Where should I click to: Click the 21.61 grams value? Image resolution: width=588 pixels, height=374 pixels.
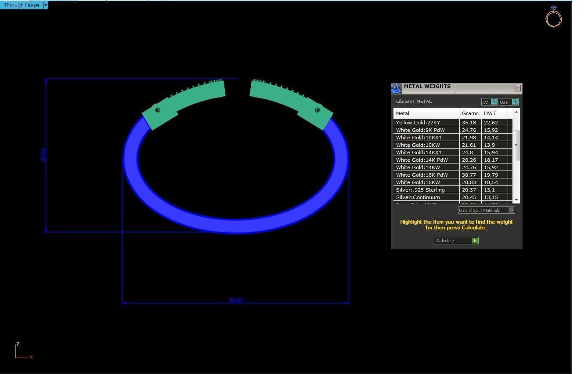[469, 145]
